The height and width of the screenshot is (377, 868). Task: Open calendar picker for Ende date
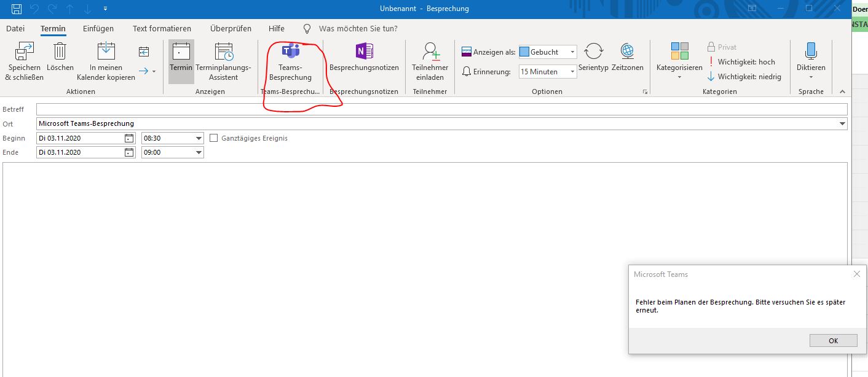(129, 152)
